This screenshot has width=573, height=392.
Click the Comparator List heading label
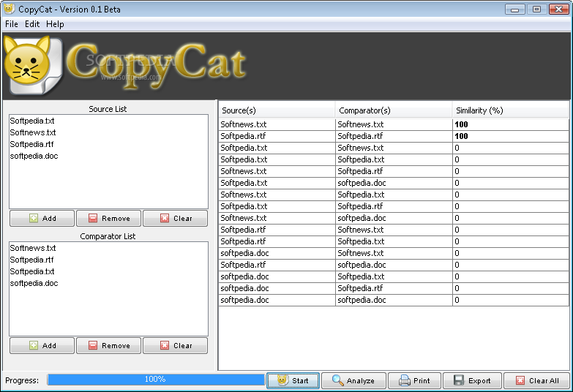tap(108, 236)
